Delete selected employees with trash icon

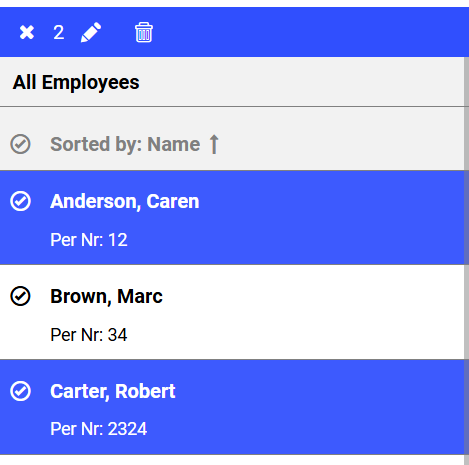tap(144, 32)
